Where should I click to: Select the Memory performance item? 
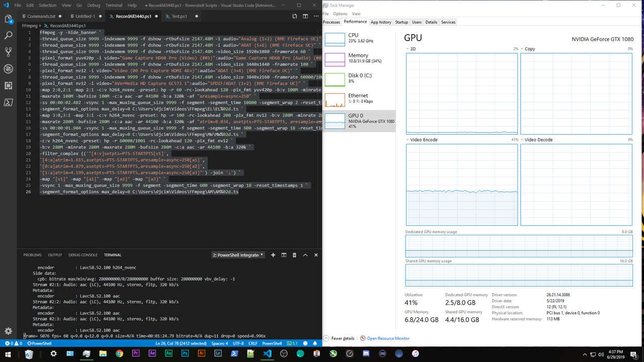tap(359, 60)
